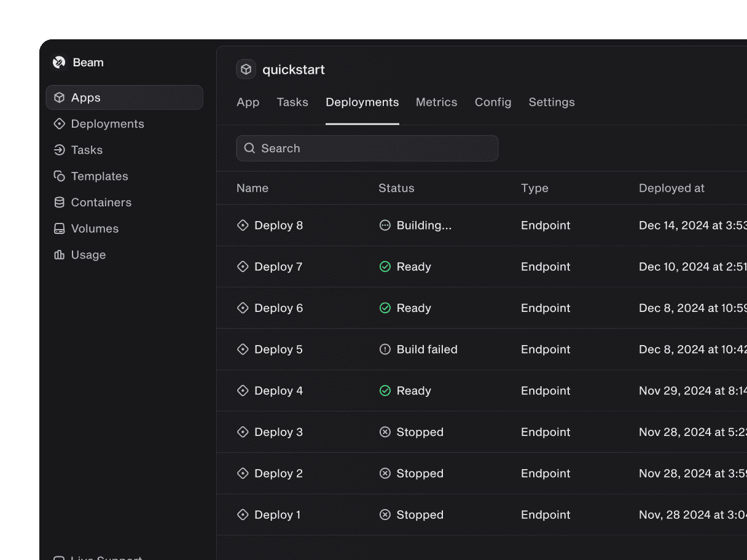Focus the Search input field
The width and height of the screenshot is (747, 560).
tap(375, 149)
